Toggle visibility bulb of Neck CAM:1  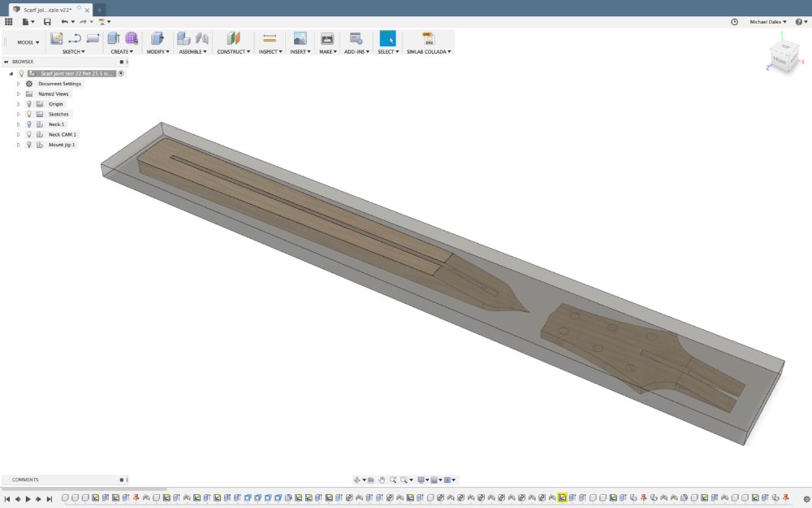coord(29,134)
